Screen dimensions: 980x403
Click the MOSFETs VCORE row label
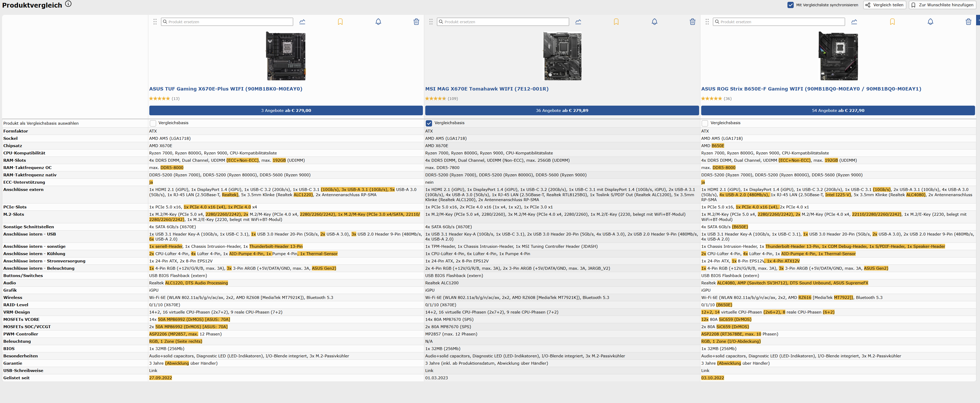pyautogui.click(x=21, y=320)
